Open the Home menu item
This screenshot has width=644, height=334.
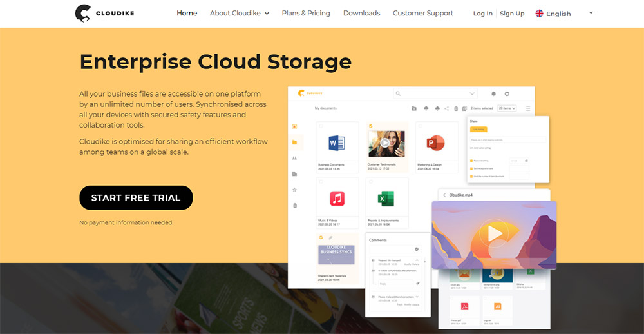187,13
